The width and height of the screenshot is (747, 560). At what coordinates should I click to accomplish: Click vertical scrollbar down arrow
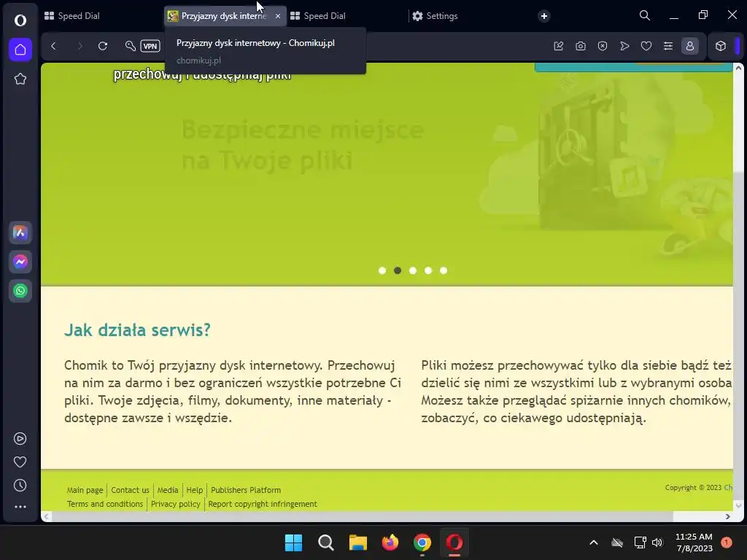738,506
